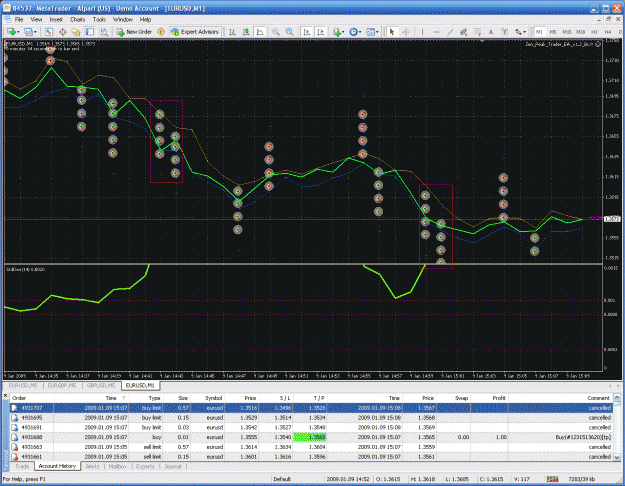Open the Journal terminal tab
This screenshot has height=486, width=625.
click(x=173, y=466)
